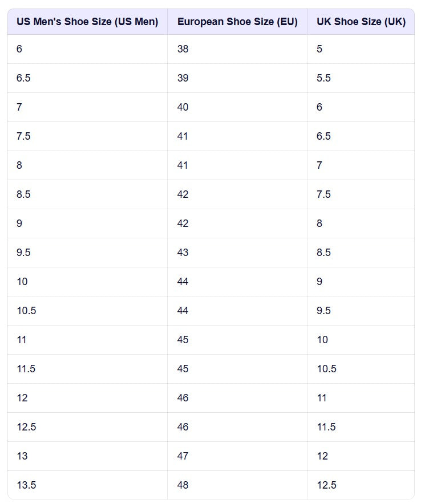Click the US Men size 8.5 cell

pyautogui.click(x=23, y=194)
